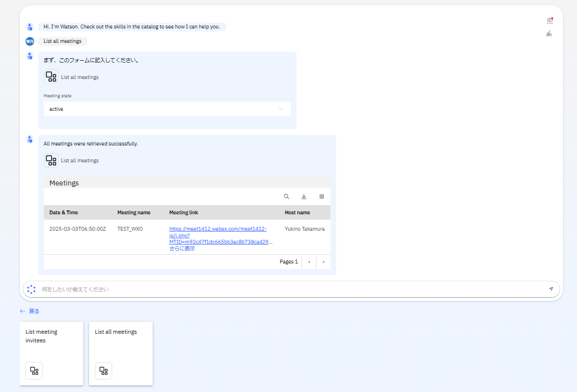Click the Host name column header

[297, 212]
